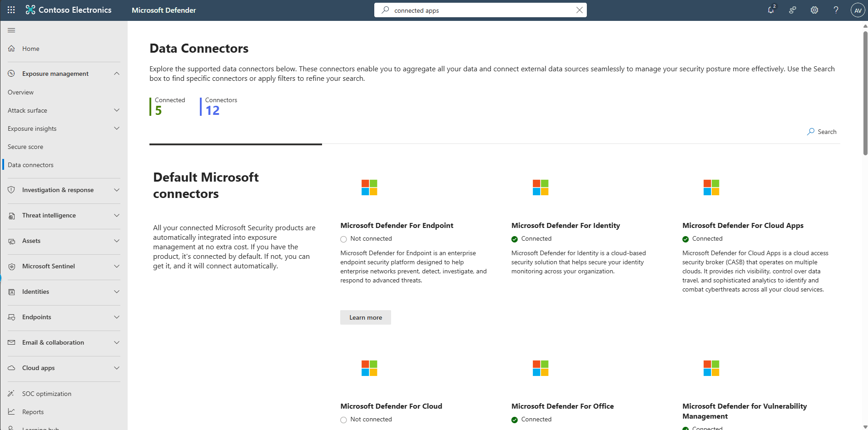Click the Cloud apps cloud icon
This screenshot has width=868, height=430.
pos(12,368)
